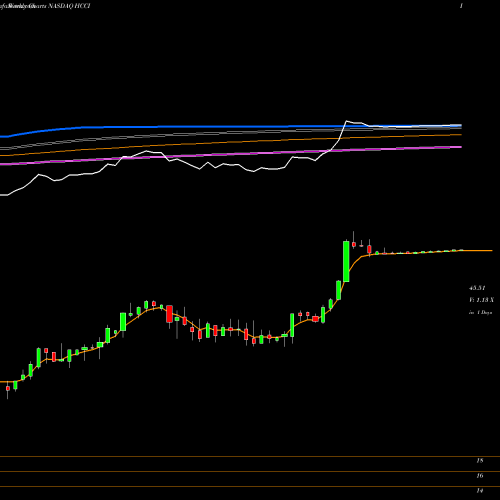The width and height of the screenshot is (500, 500).
Task: Click the Days label under the volume value
Action: (x=480, y=313)
